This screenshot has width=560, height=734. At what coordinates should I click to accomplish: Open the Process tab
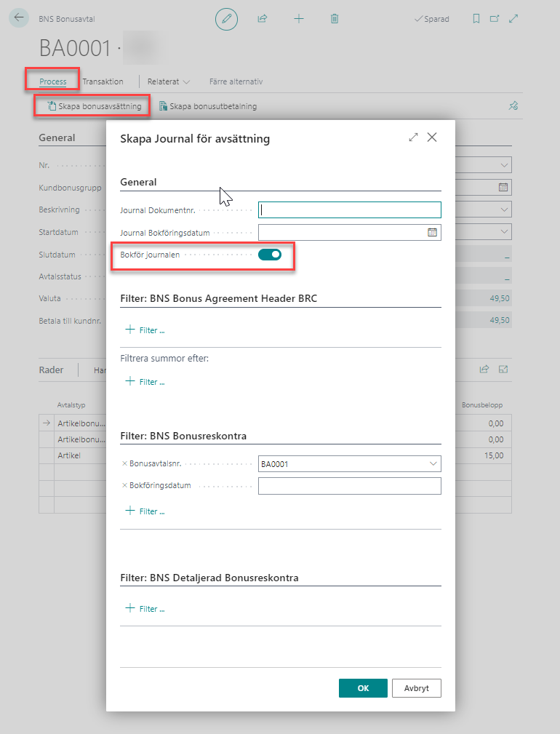point(53,81)
